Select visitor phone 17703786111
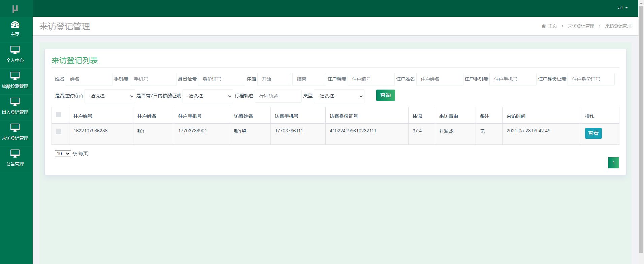Image resolution: width=644 pixels, height=264 pixels. pyautogui.click(x=289, y=131)
